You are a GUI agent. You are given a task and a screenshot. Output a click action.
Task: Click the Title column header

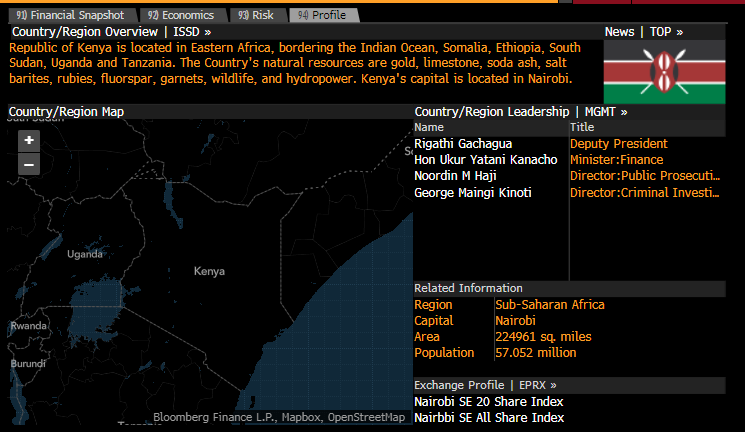tap(582, 127)
